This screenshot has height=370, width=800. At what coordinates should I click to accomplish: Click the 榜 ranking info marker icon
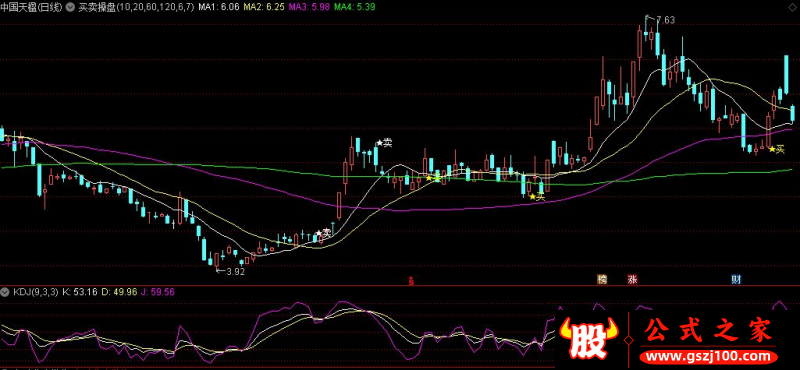pos(603,279)
